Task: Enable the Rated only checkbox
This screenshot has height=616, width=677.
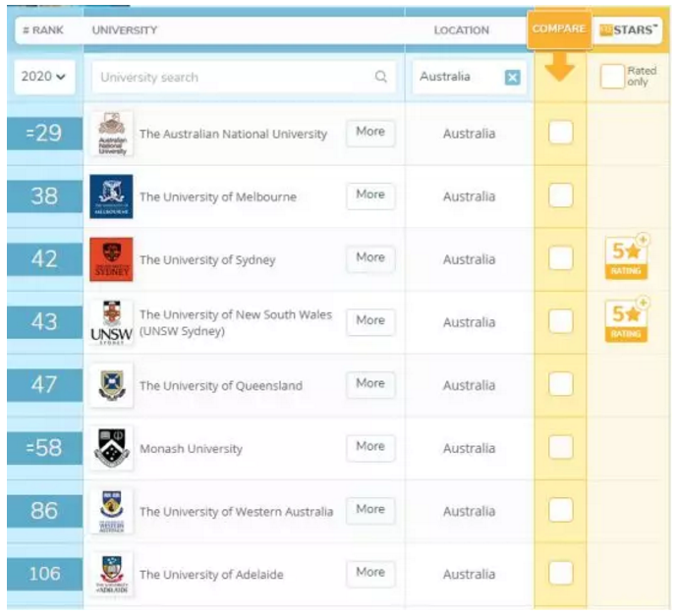Action: [612, 77]
